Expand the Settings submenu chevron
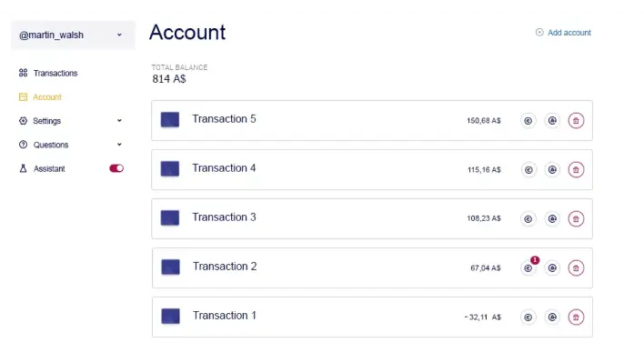644x363 pixels. click(119, 121)
